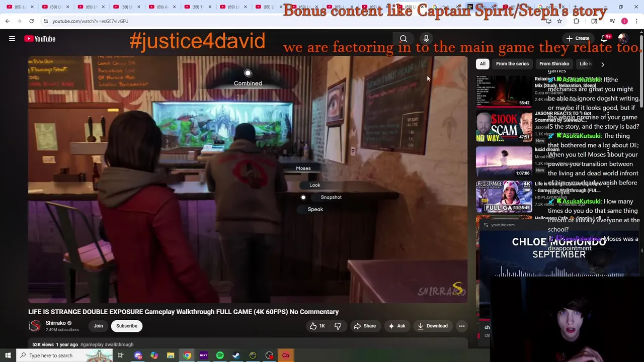644x362 pixels.
Task: Open Chrome profile avatar in toolbar
Action: tap(624, 21)
